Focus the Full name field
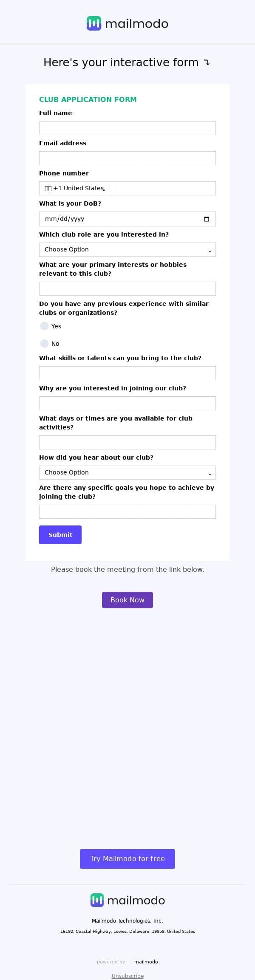 click(x=127, y=128)
